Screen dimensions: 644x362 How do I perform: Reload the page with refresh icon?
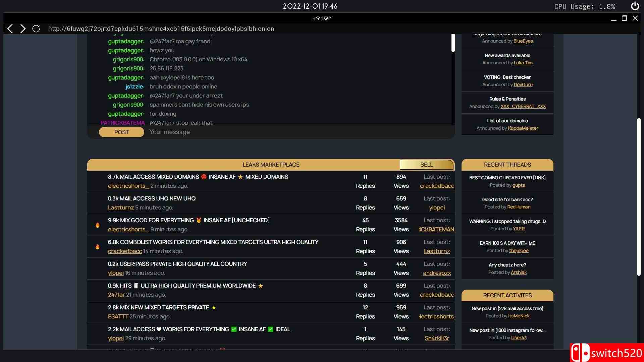click(36, 29)
